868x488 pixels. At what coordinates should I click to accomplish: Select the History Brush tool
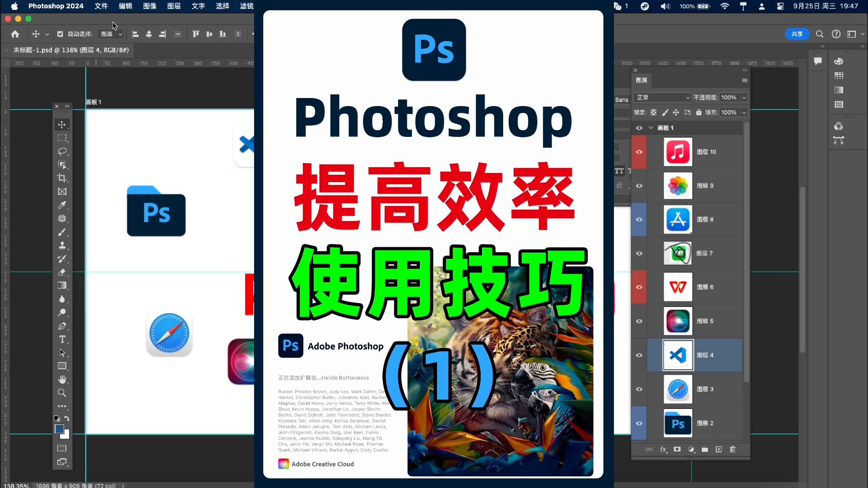pos(62,259)
